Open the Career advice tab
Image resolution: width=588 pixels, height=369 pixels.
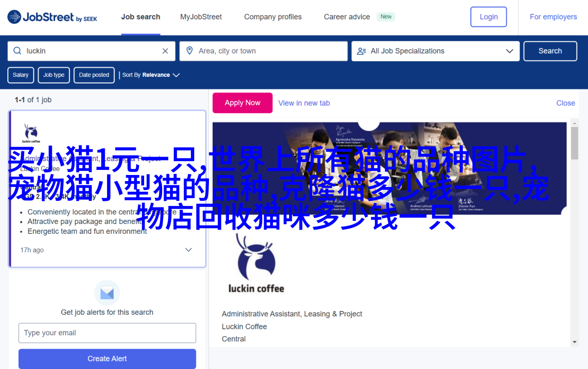pyautogui.click(x=347, y=17)
